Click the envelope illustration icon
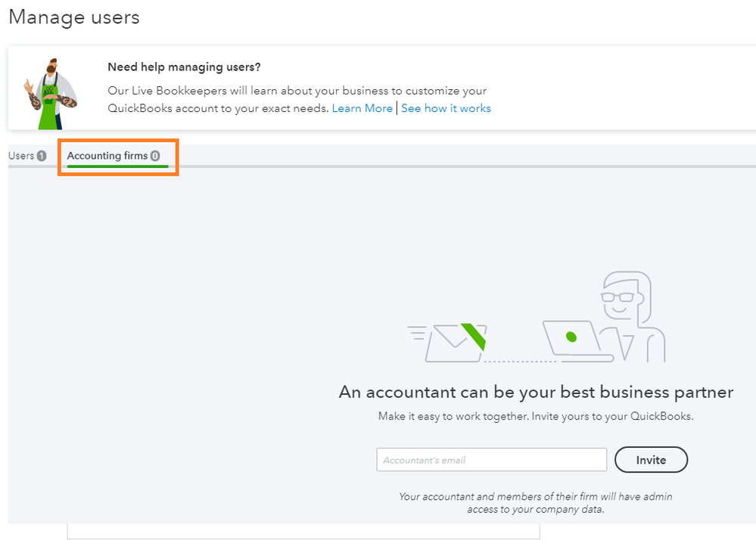Screen dimensions: 756x540 pos(455,343)
